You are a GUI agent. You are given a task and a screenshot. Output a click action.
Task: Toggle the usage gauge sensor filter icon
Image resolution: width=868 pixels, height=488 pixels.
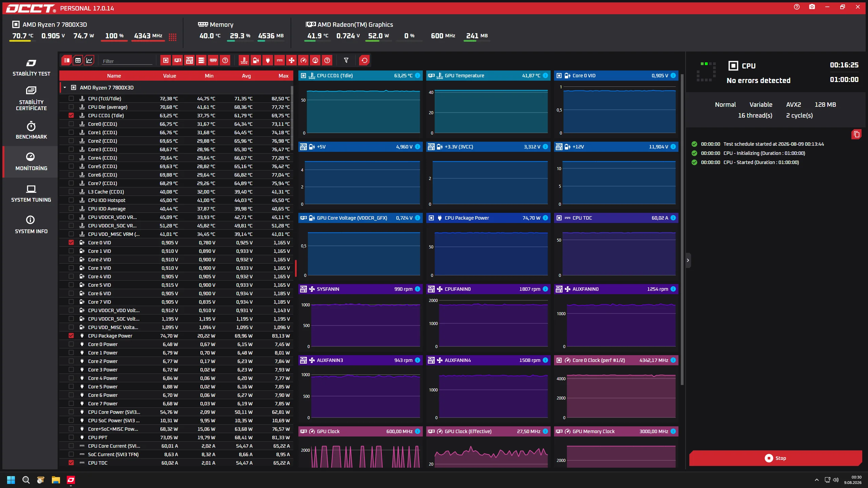(x=315, y=60)
